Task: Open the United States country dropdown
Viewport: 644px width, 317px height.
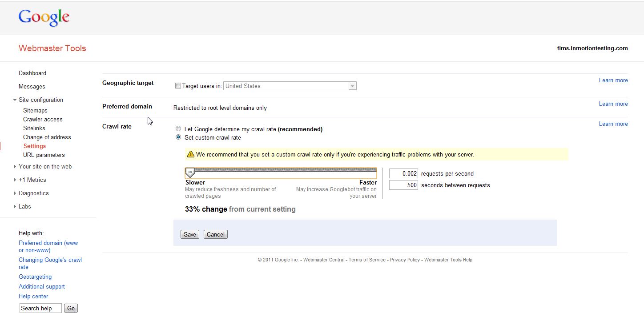Action: [x=290, y=86]
